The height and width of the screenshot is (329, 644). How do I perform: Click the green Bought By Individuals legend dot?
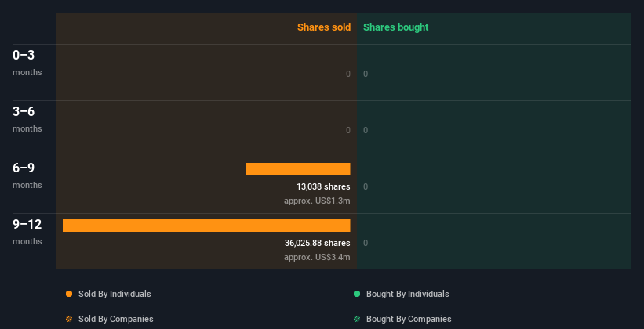coord(357,294)
